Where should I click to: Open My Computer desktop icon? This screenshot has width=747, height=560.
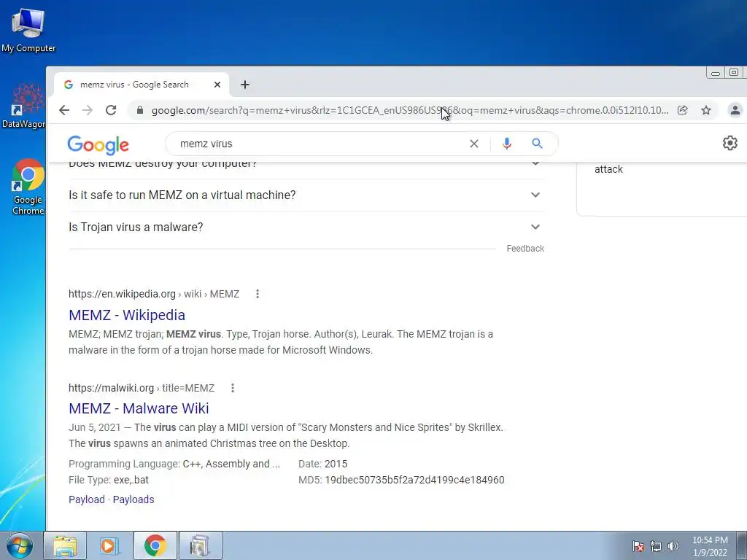28,29
